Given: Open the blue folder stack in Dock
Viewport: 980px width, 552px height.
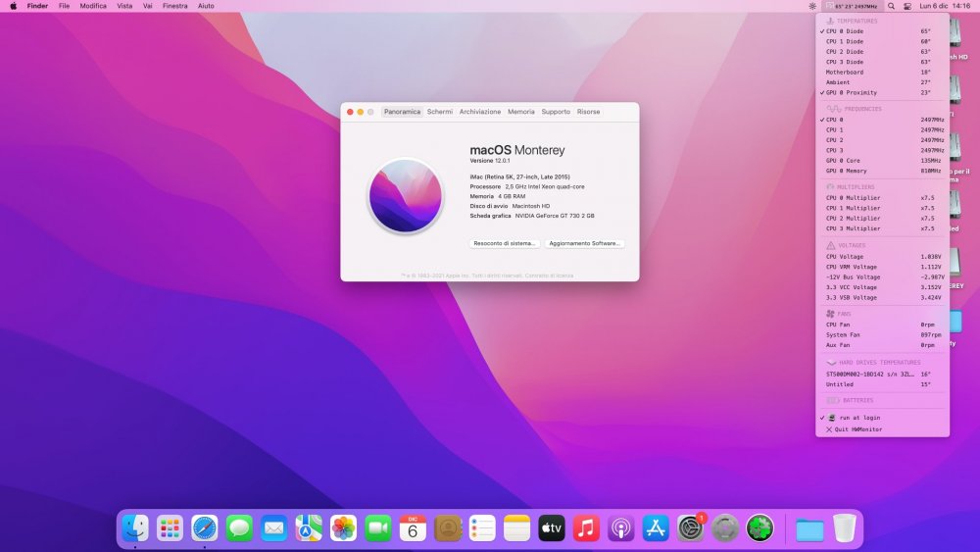Looking at the screenshot, I should pyautogui.click(x=809, y=529).
